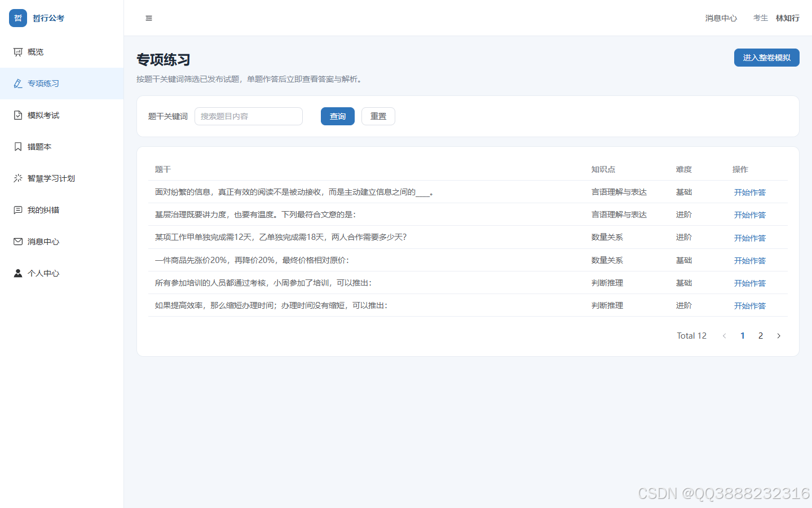Click the 消息中心 envelope icon in sidebar
Image resolution: width=812 pixels, height=508 pixels.
point(18,242)
